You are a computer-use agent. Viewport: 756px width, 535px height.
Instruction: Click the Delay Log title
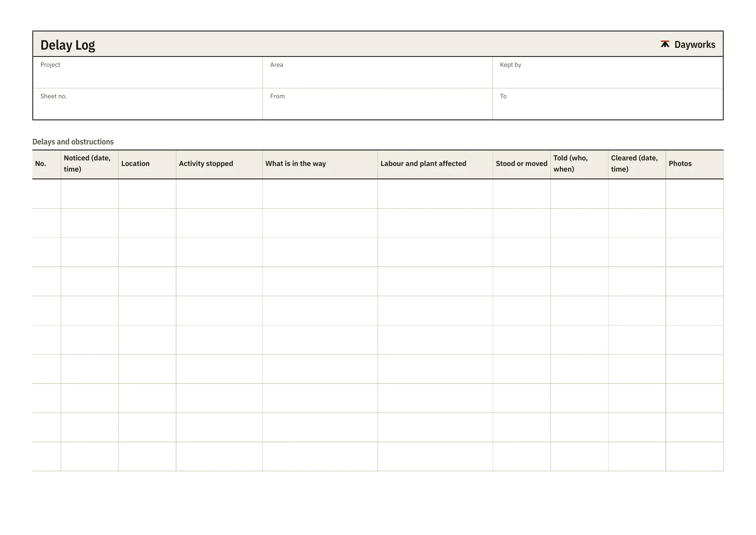click(x=68, y=45)
